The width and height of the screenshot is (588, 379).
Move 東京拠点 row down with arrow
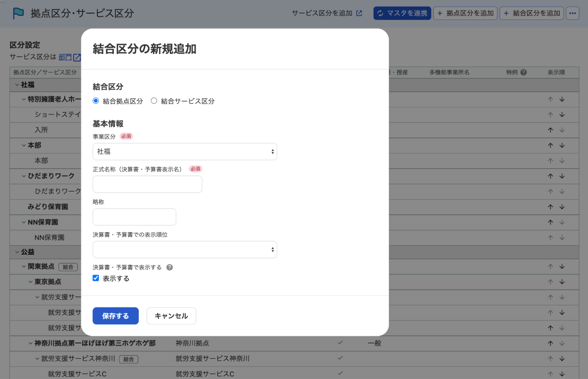pyautogui.click(x=562, y=282)
